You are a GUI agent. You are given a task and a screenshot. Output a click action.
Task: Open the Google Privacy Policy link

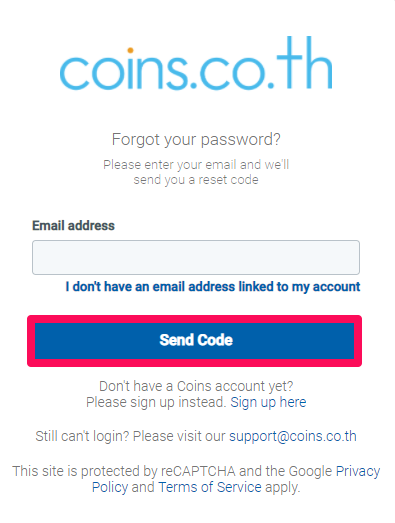[358, 471]
